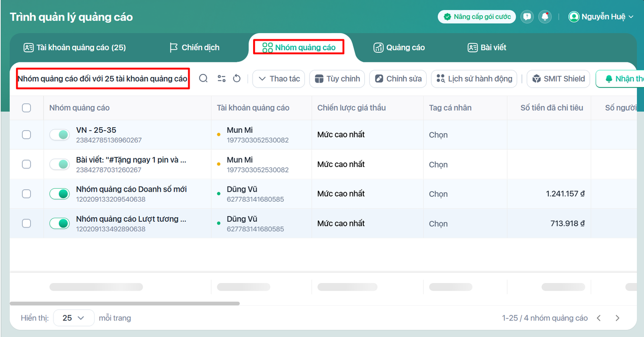The image size is (644, 337).
Task: Toggle the VN - 25-35 ad group switch
Action: click(x=59, y=135)
